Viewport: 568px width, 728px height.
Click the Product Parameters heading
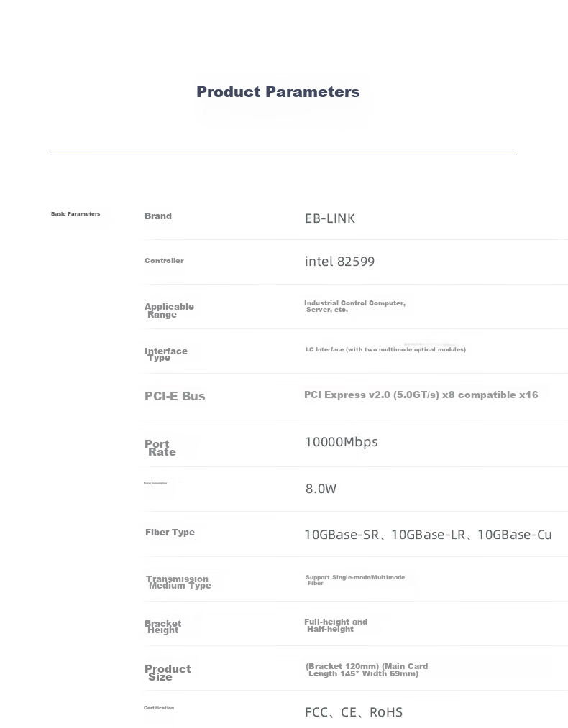click(278, 91)
